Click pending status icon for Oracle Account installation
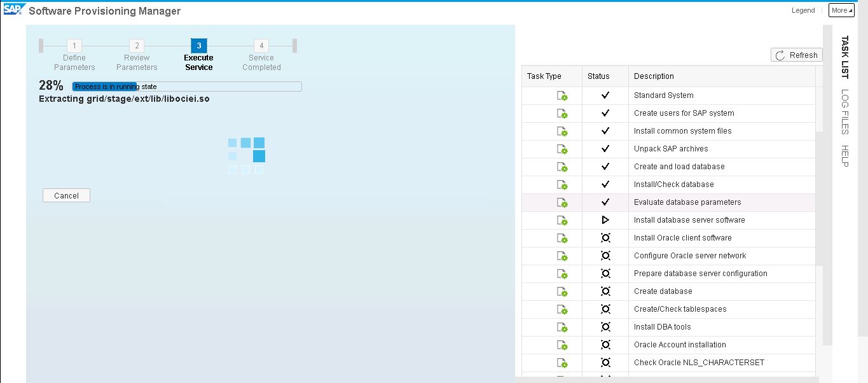 tap(605, 345)
